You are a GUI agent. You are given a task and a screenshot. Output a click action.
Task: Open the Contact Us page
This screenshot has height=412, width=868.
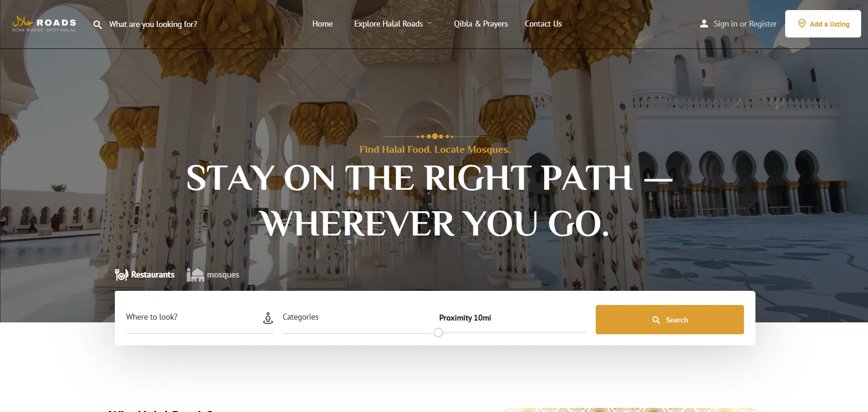(543, 24)
